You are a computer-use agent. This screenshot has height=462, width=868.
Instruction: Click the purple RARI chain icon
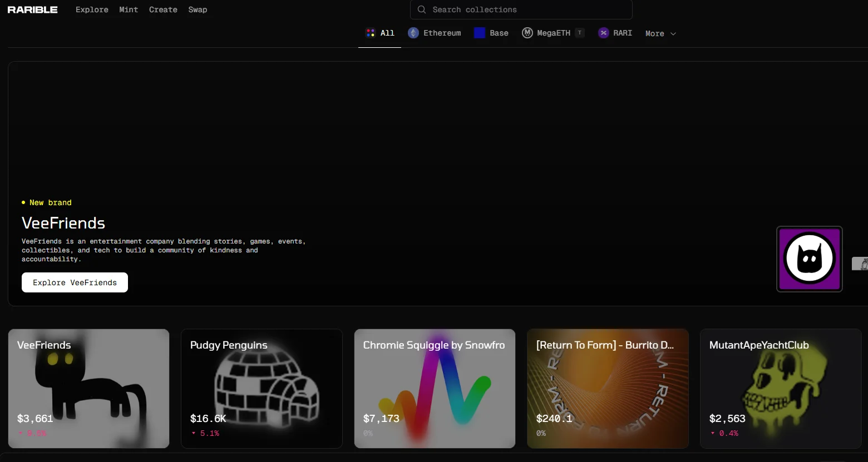click(x=604, y=33)
